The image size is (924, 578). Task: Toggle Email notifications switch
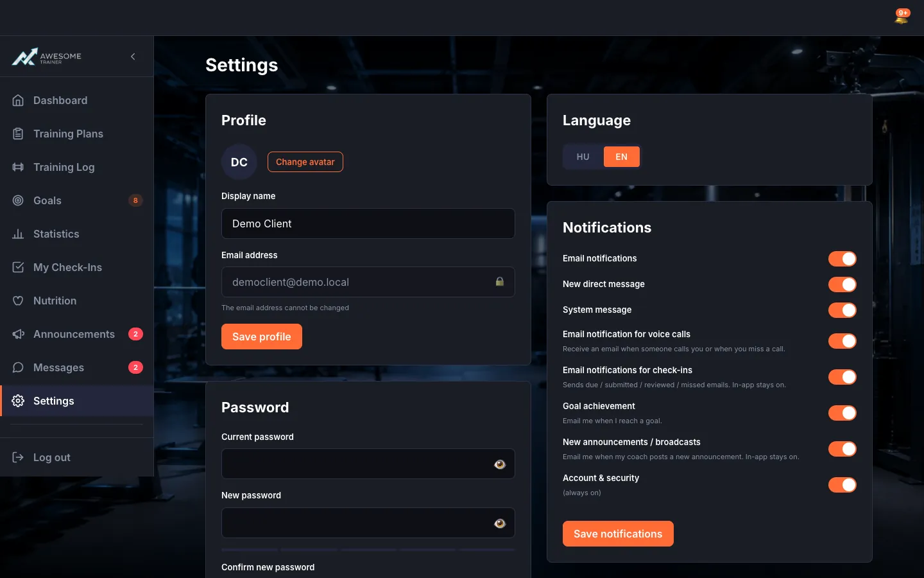(843, 259)
